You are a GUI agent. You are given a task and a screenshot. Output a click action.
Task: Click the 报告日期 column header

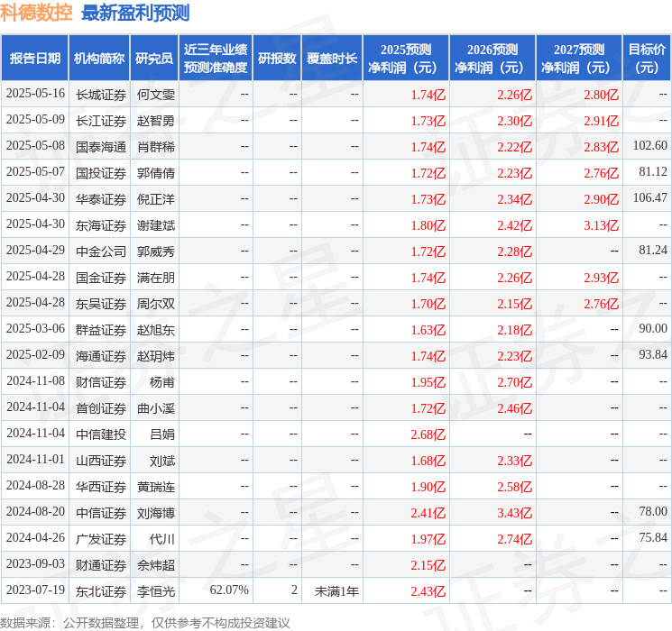point(35,59)
